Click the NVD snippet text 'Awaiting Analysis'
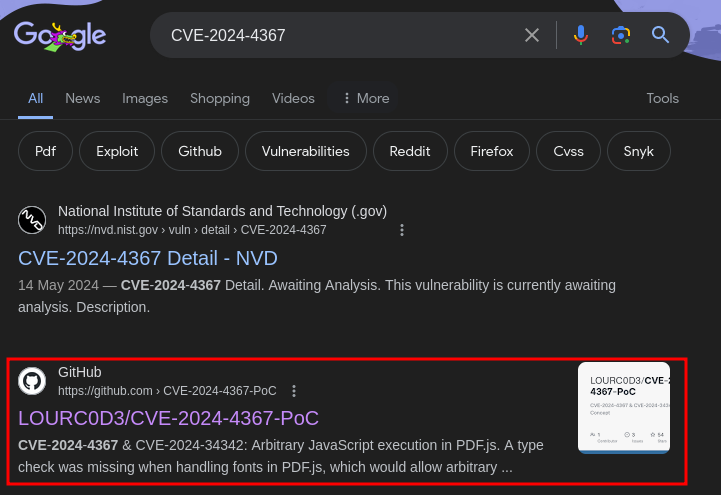This screenshot has width=721, height=495. click(x=324, y=285)
